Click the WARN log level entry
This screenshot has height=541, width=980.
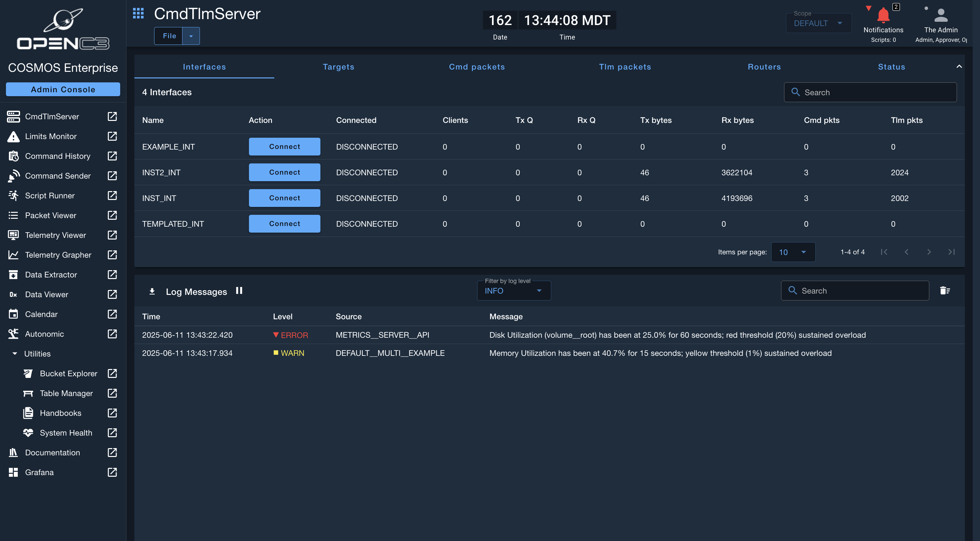289,353
